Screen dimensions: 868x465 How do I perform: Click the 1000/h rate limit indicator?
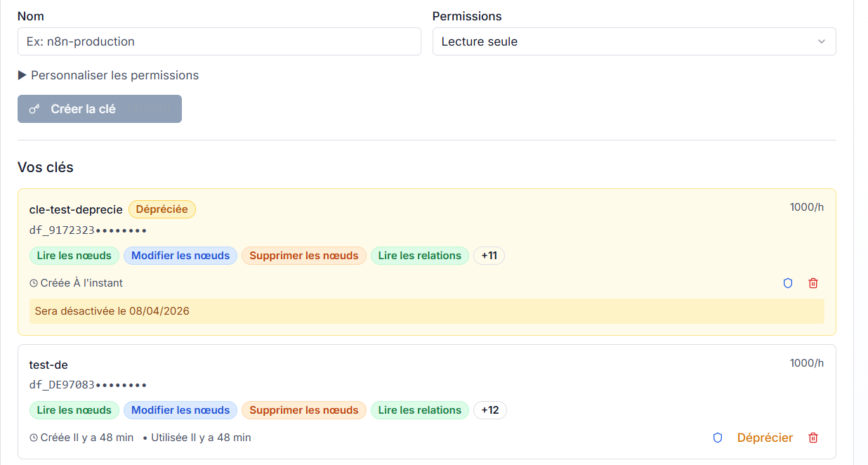pyautogui.click(x=805, y=207)
